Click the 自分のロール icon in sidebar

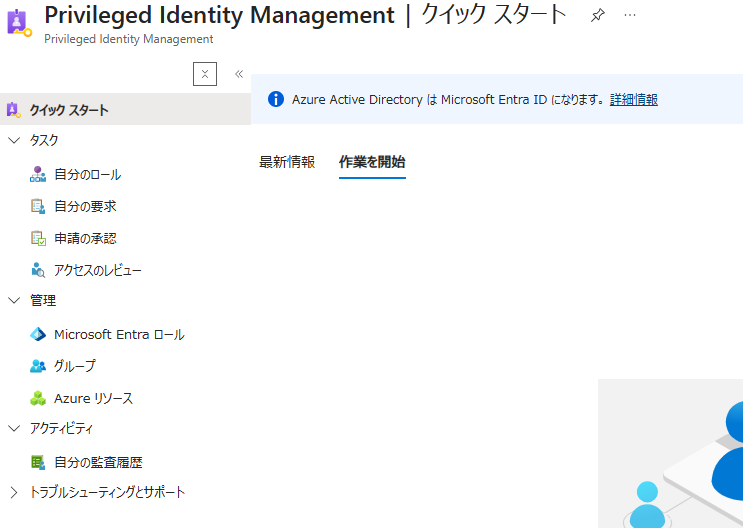[38, 175]
